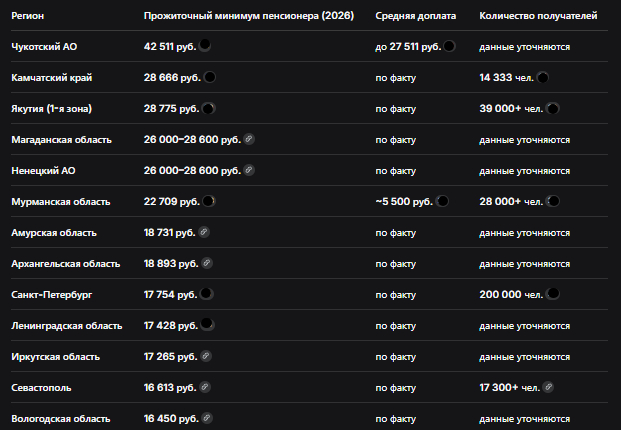Open link icon in Магаданская область row
The height and width of the screenshot is (430, 621).
pyautogui.click(x=249, y=139)
